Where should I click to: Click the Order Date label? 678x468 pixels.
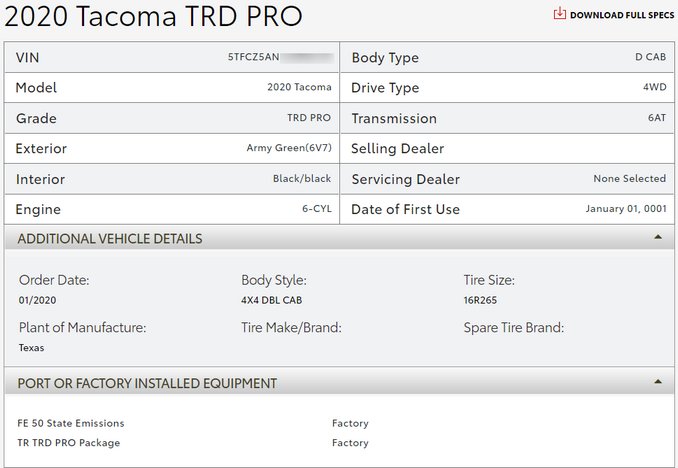tap(54, 280)
